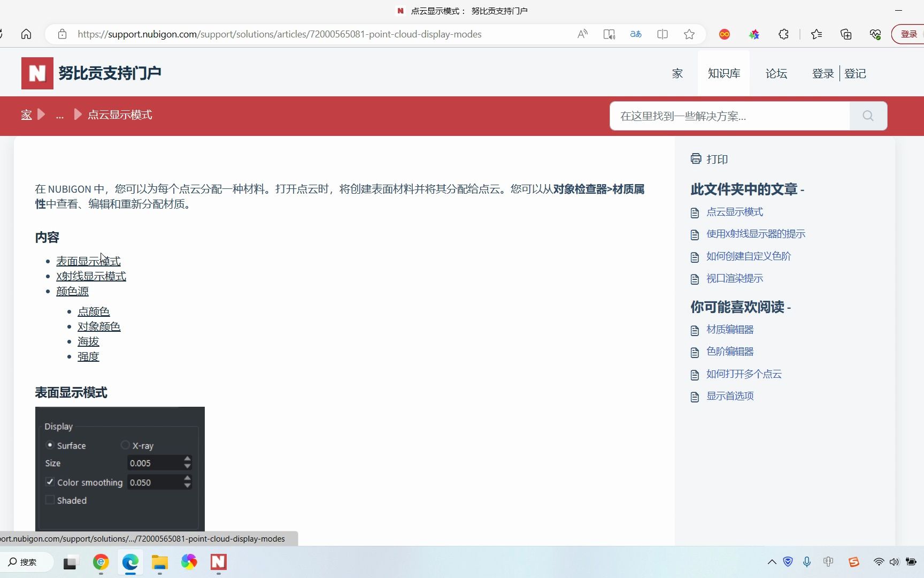The width and height of the screenshot is (924, 578).
Task: Click the red N Nubigon logo
Action: [37, 73]
